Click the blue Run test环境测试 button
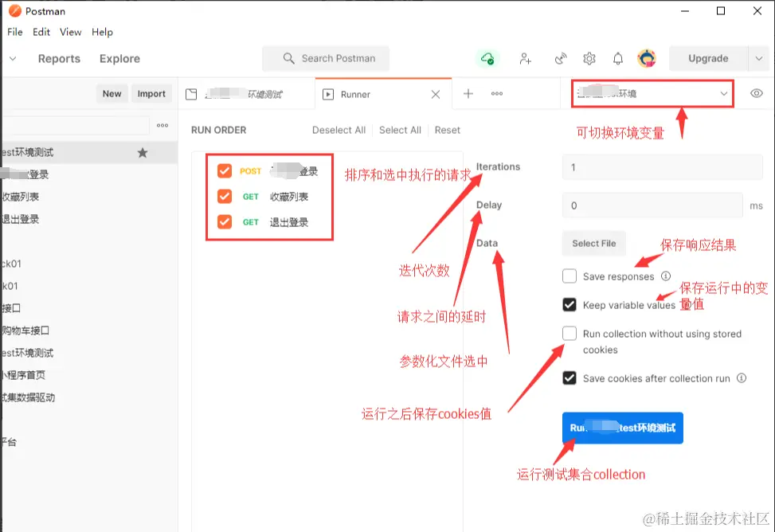This screenshot has height=532, width=775. pos(623,428)
